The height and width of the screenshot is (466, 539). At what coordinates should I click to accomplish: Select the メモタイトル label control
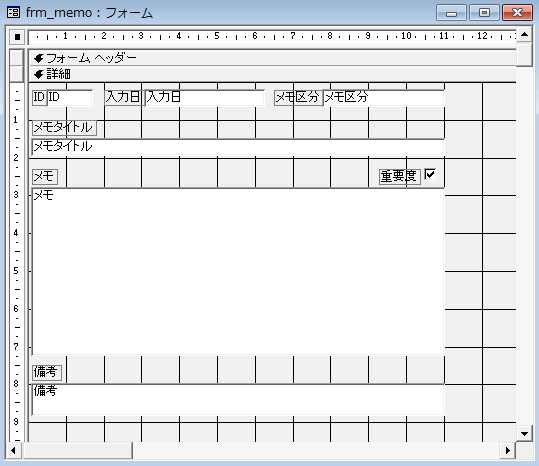[x=64, y=127]
